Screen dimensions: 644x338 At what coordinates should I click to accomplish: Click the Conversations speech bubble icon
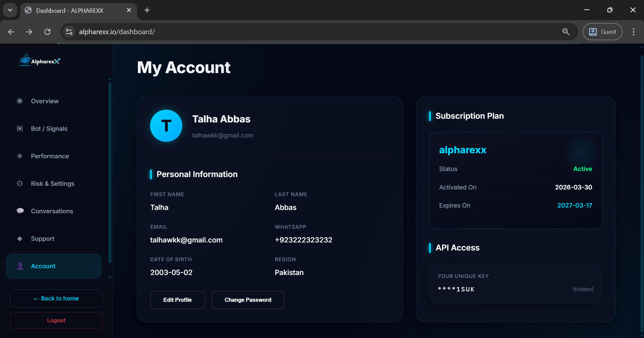20,211
